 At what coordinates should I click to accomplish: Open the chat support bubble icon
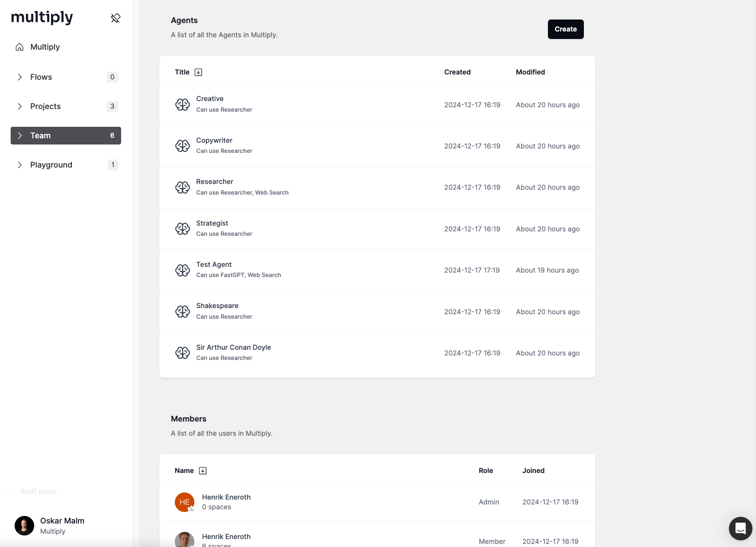pyautogui.click(x=740, y=528)
